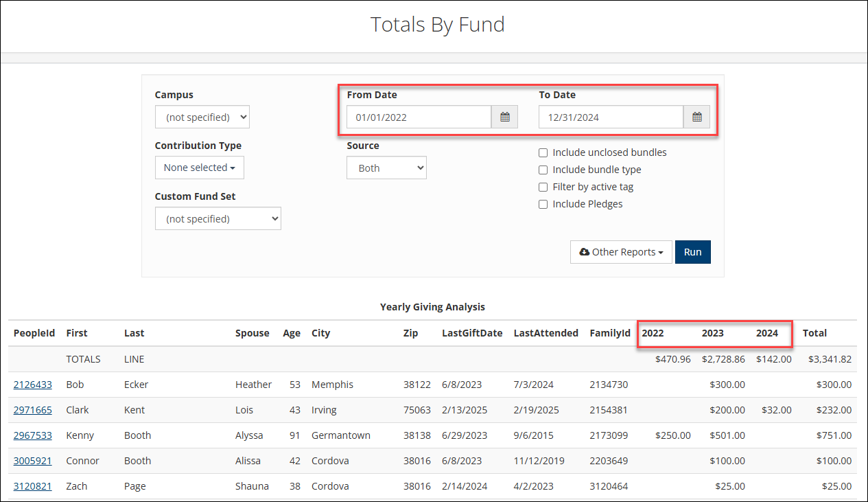Open PeopleId link 3120821
This screenshot has height=502, width=868.
pyautogui.click(x=32, y=486)
